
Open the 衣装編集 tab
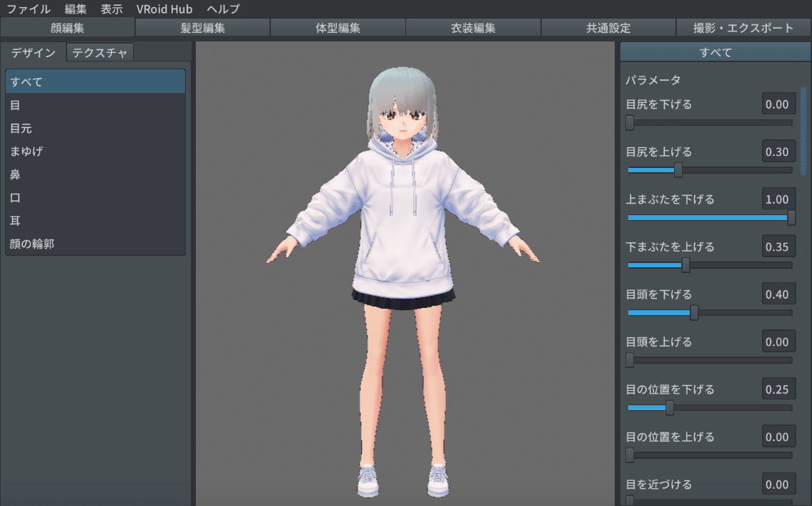pyautogui.click(x=472, y=28)
